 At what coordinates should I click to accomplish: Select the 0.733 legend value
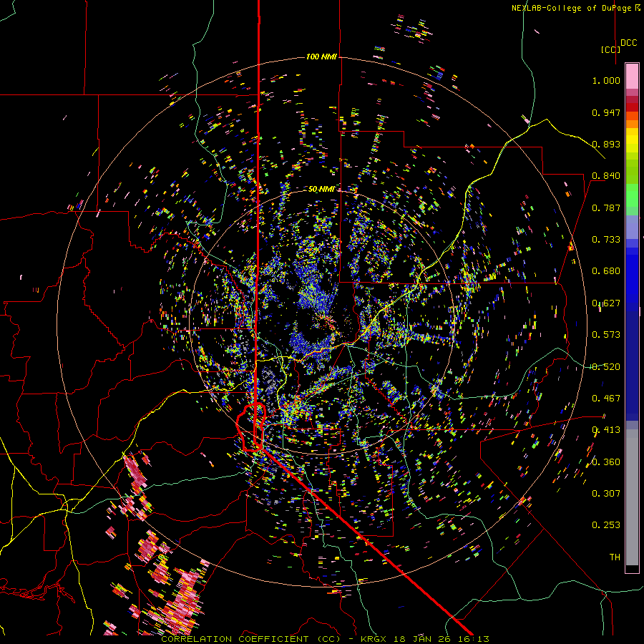click(x=606, y=240)
